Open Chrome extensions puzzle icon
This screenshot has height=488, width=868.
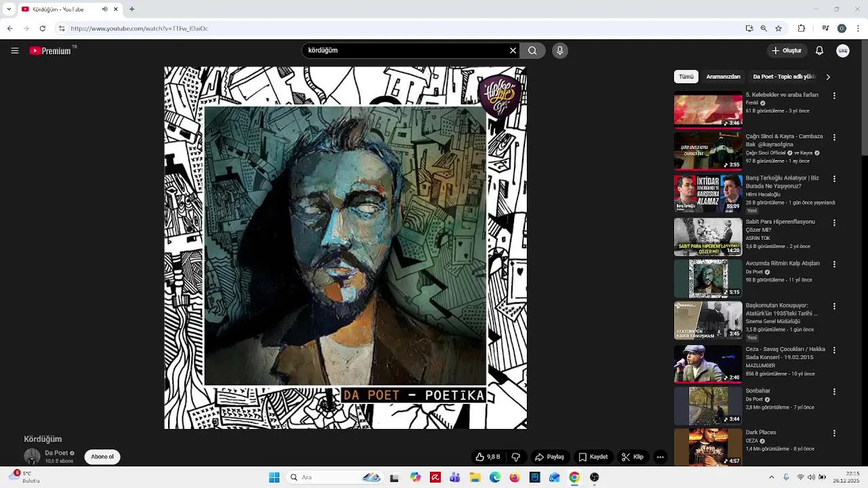click(802, 28)
